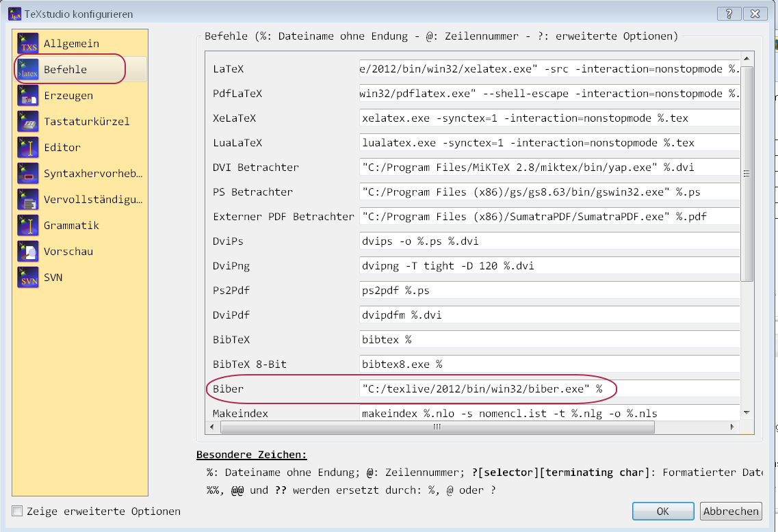
Task: Click the Besondere Zeichen heading
Action: coord(252,455)
